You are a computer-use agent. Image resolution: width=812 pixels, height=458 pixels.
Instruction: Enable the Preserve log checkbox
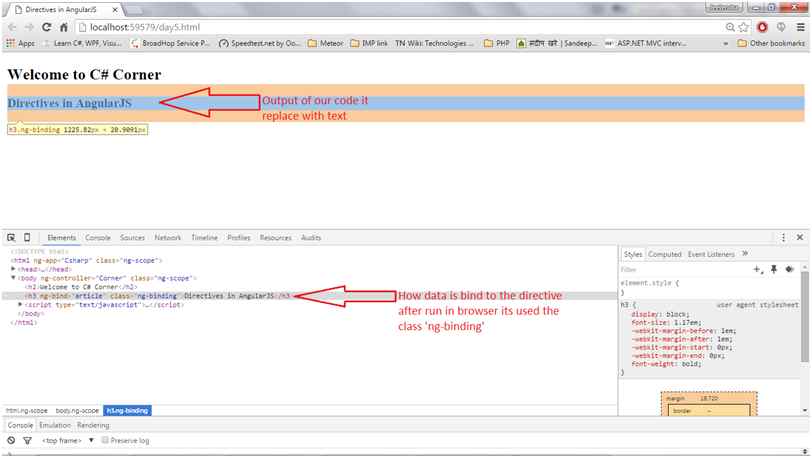click(x=105, y=440)
